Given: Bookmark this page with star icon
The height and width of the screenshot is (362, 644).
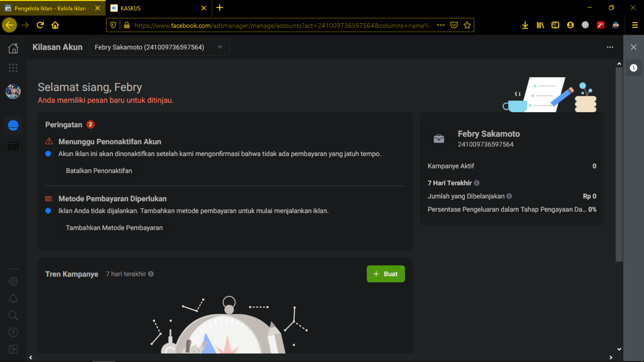Looking at the screenshot, I should (467, 25).
